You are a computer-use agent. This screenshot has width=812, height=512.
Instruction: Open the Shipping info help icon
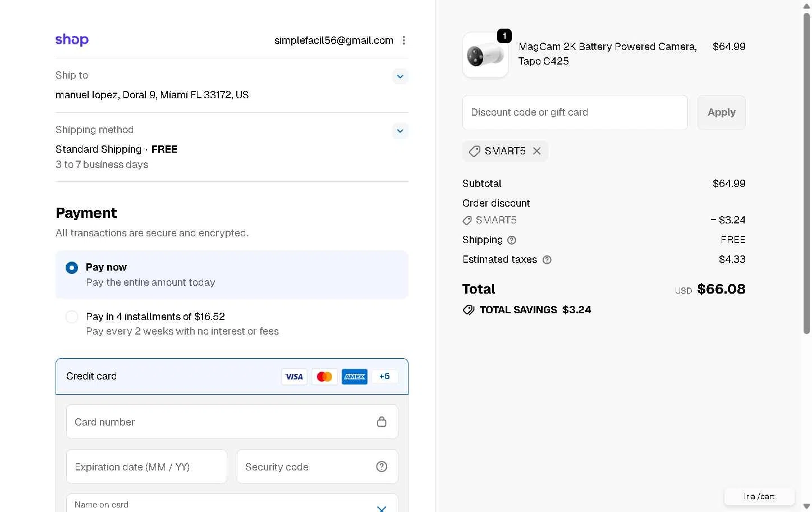(x=512, y=240)
